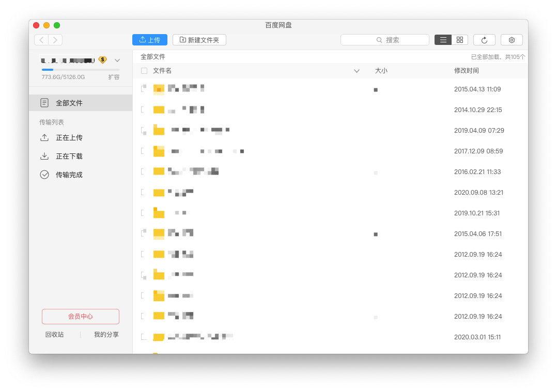Create a folder with 新建文件夹
The image size is (557, 392).
click(199, 40)
